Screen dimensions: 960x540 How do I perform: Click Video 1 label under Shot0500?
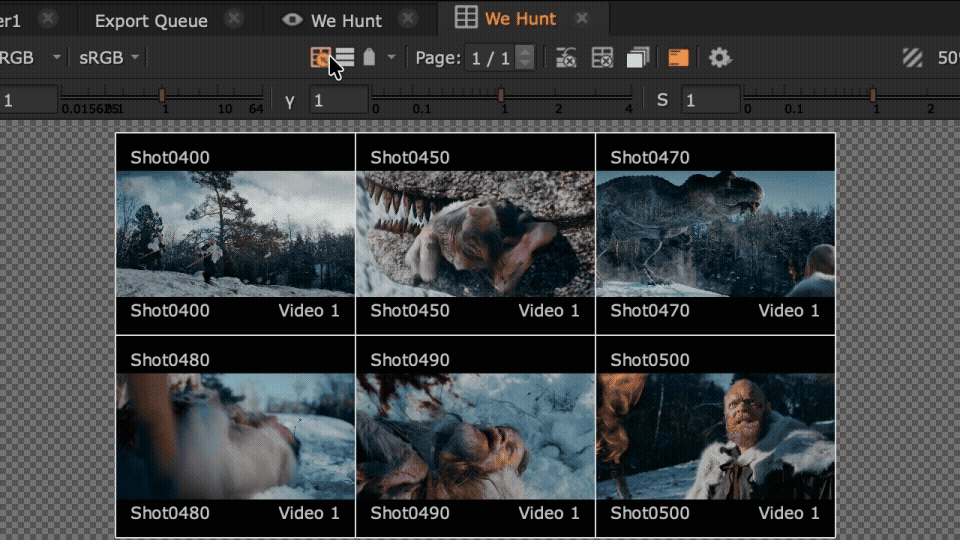pos(789,513)
